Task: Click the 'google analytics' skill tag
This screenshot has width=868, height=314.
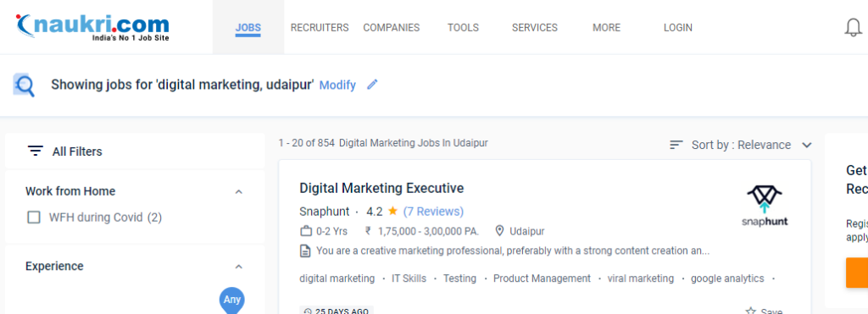Action: (x=727, y=278)
